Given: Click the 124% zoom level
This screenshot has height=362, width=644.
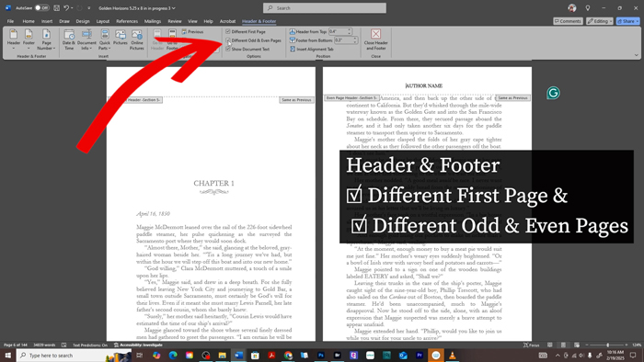Looking at the screenshot, I should (637, 345).
